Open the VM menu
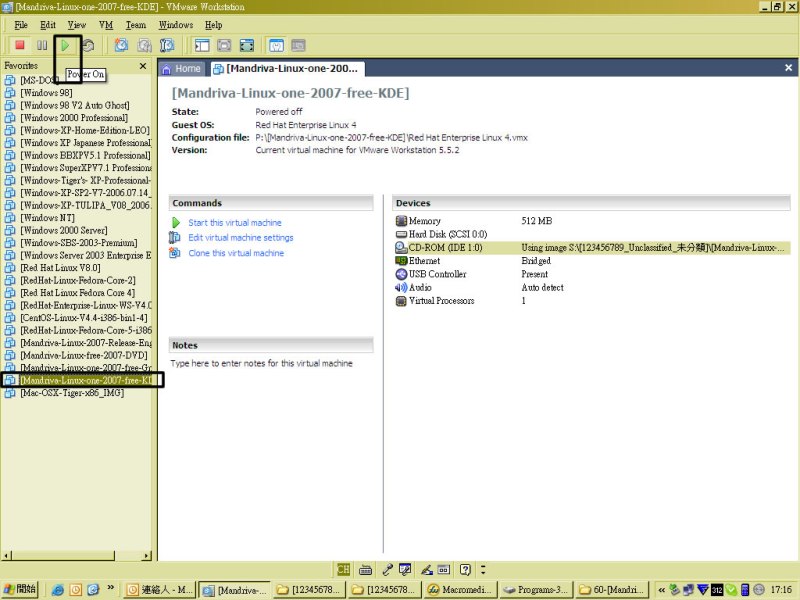 [106, 25]
